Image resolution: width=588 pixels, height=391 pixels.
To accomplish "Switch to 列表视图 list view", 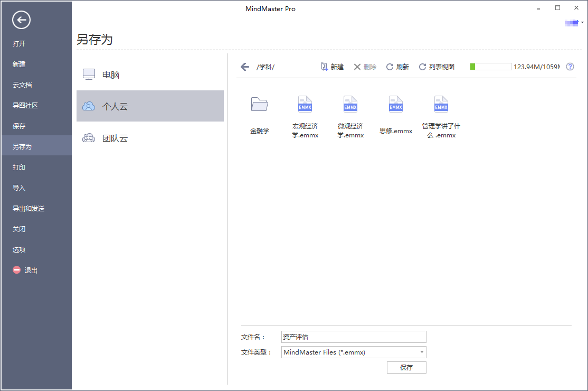I will pyautogui.click(x=437, y=67).
